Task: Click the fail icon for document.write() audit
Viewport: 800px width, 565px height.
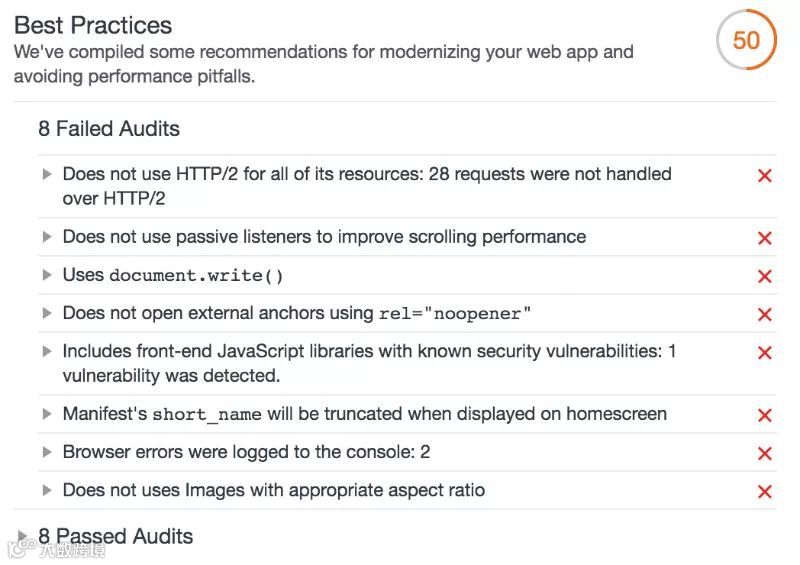Action: pyautogui.click(x=765, y=276)
